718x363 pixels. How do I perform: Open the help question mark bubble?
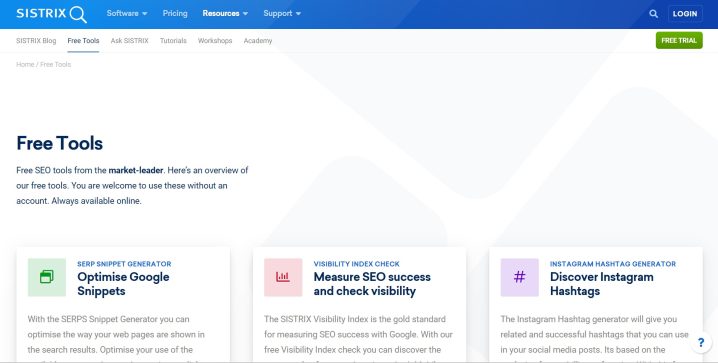tap(701, 342)
